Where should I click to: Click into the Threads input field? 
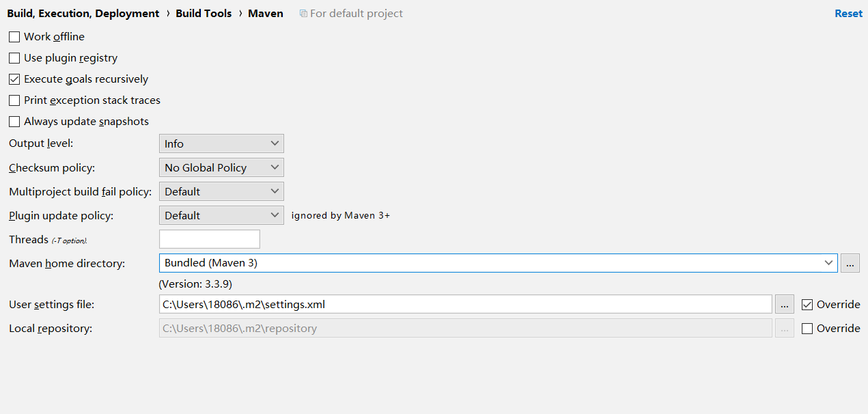(x=210, y=239)
